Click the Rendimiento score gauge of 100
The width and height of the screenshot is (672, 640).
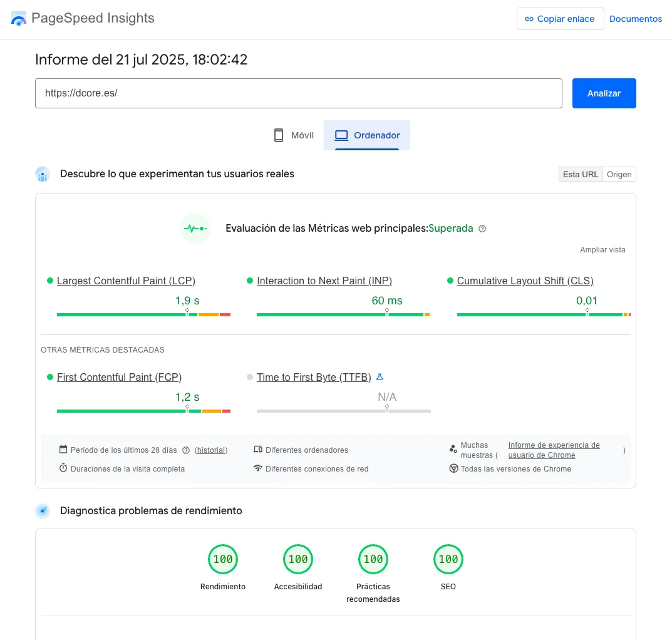[x=223, y=559]
